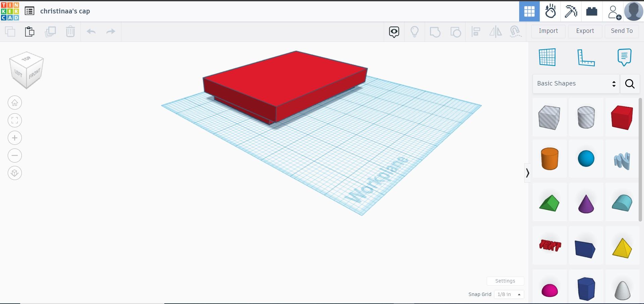This screenshot has height=304, width=644.
Task: Click the Delete trash icon
Action: click(70, 32)
